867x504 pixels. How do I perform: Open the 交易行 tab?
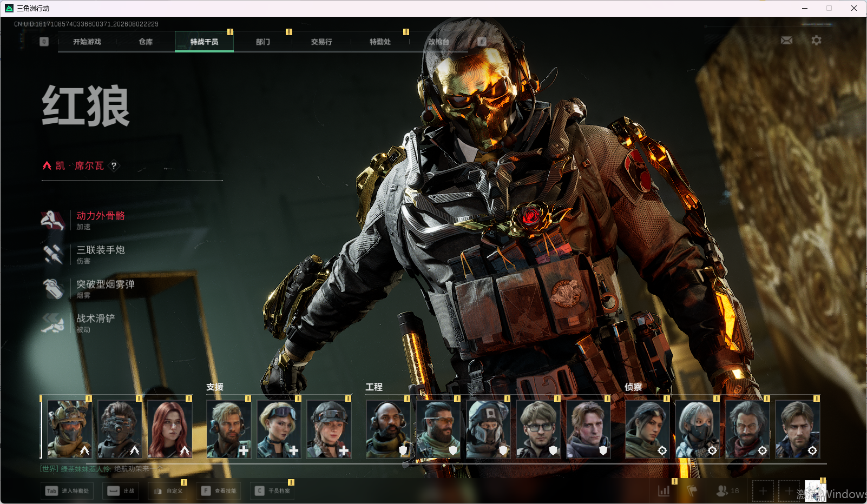[x=321, y=42]
